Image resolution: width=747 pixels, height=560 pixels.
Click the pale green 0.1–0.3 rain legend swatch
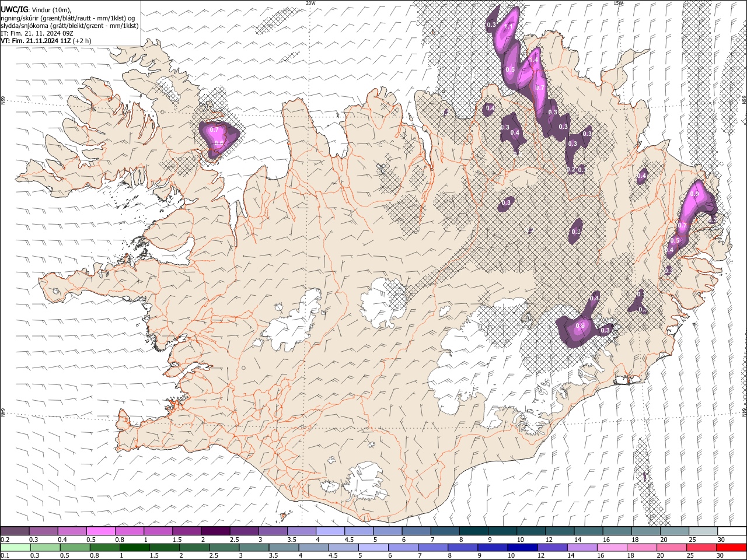[15, 547]
